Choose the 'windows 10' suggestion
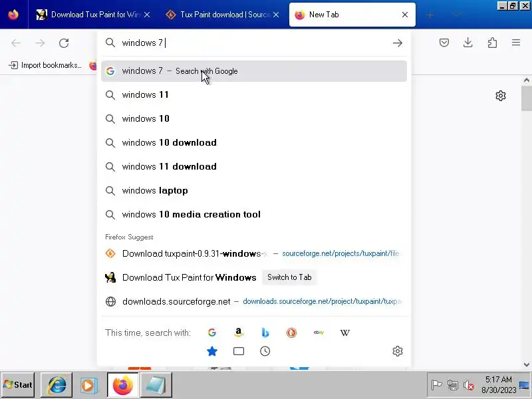 click(x=254, y=118)
